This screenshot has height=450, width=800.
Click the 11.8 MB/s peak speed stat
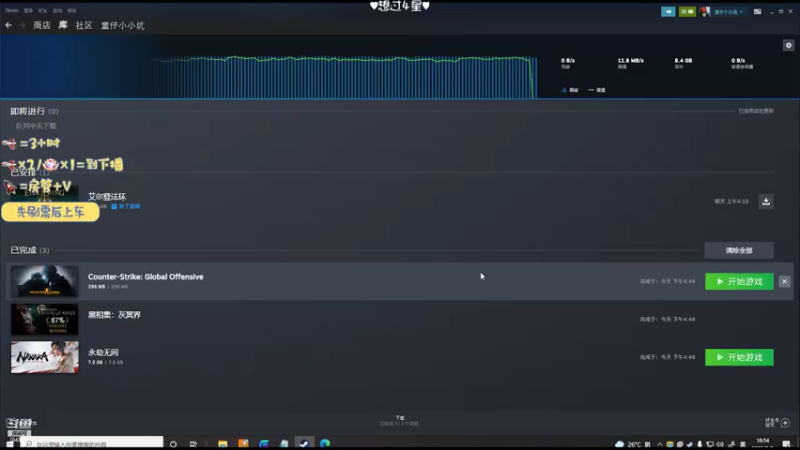coord(630,63)
